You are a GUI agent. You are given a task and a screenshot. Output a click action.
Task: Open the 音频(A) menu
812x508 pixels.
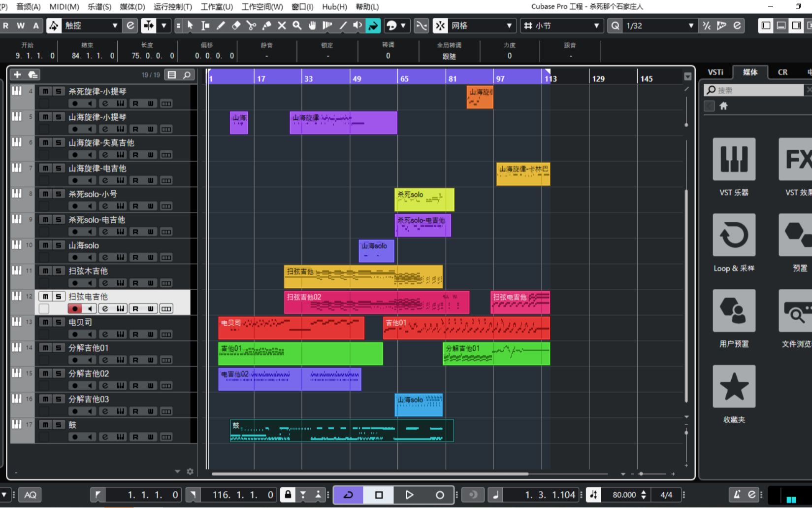click(x=29, y=7)
